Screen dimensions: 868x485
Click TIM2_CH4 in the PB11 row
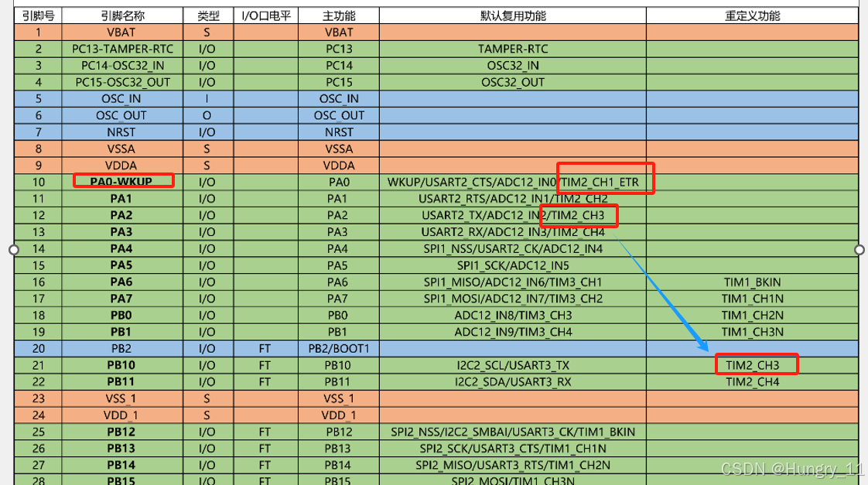pos(752,381)
